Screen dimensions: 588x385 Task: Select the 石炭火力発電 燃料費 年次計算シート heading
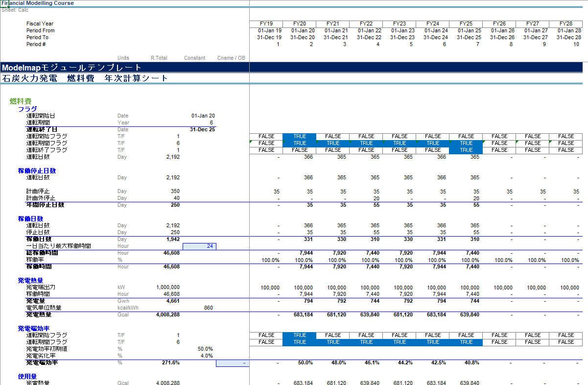85,78
